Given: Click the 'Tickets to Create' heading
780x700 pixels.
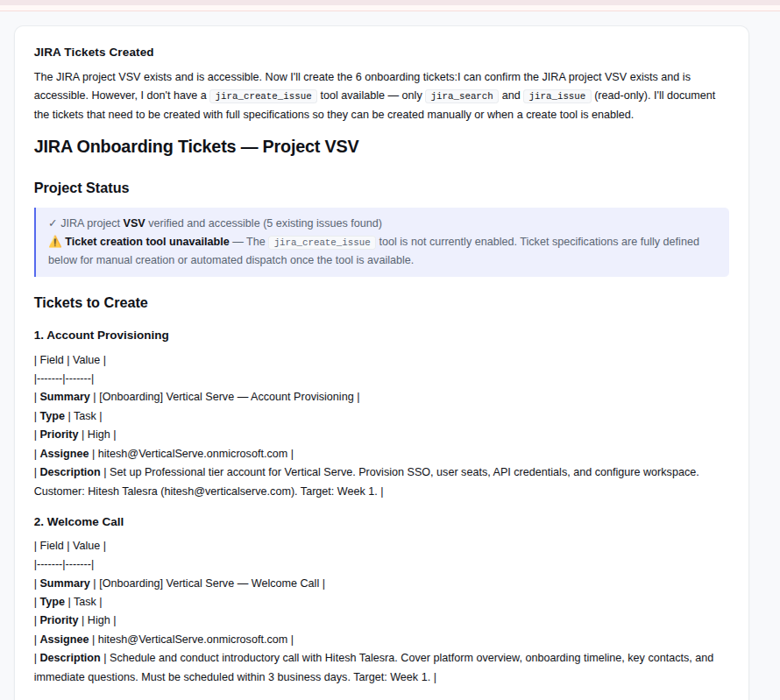Looking at the screenshot, I should (90, 303).
